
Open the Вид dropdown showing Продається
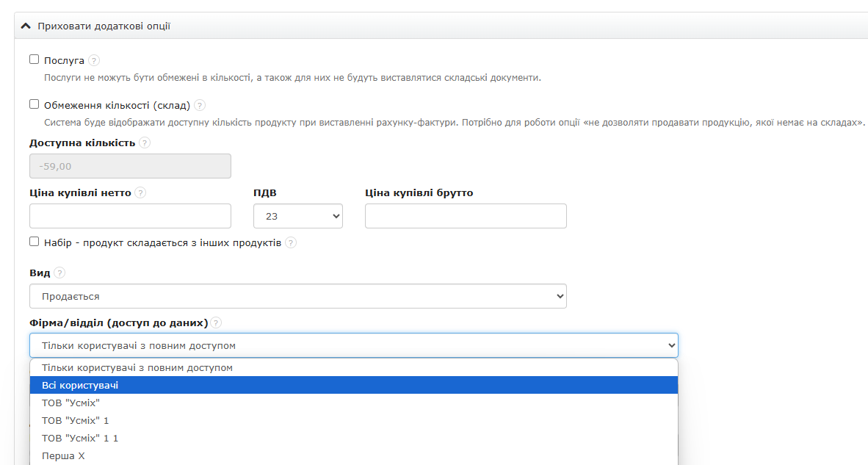pyautogui.click(x=297, y=297)
